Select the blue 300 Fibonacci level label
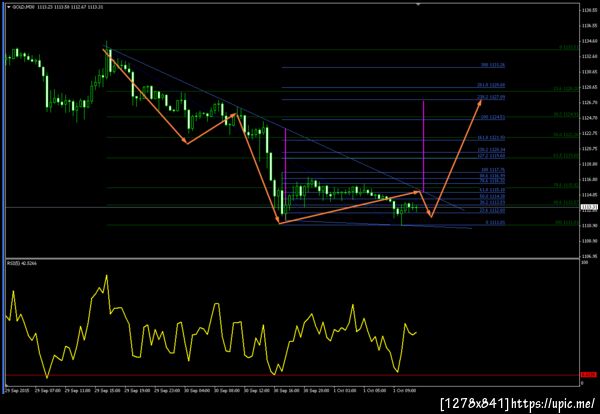The image size is (600, 414). coord(493,65)
